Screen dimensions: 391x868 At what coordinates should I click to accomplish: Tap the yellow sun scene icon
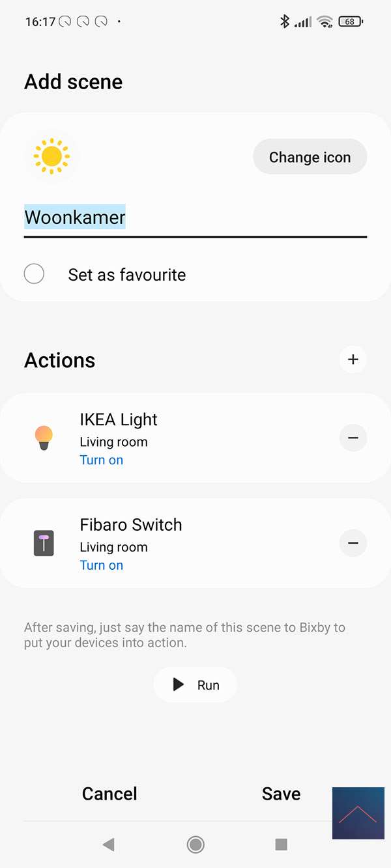click(51, 156)
